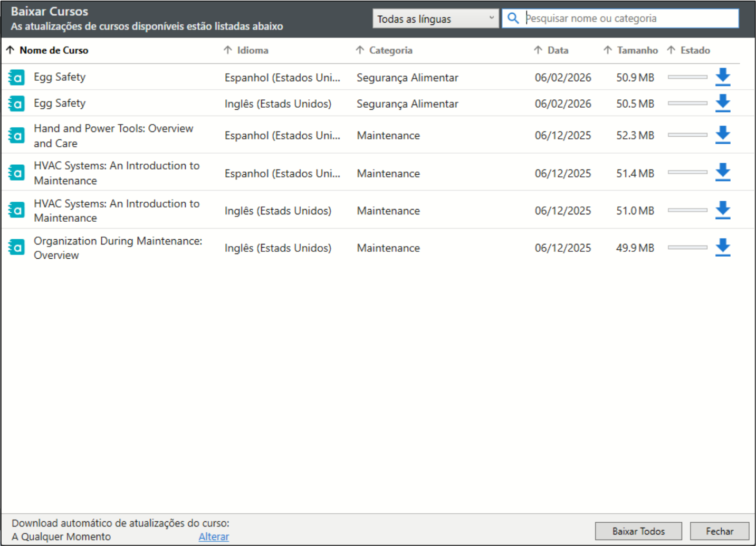756x546 pixels.
Task: Sort by Nome de Curso column
Action: pyautogui.click(x=47, y=50)
